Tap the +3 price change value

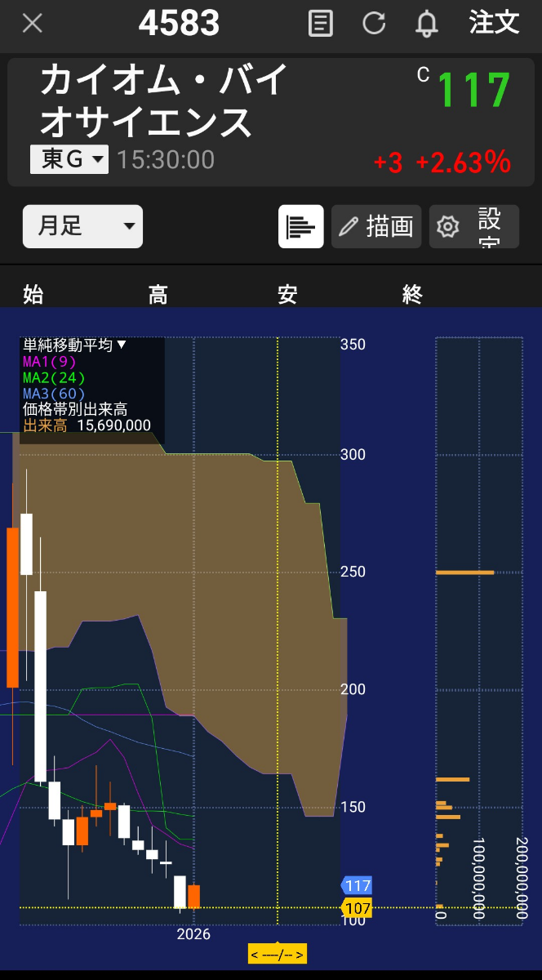click(388, 163)
